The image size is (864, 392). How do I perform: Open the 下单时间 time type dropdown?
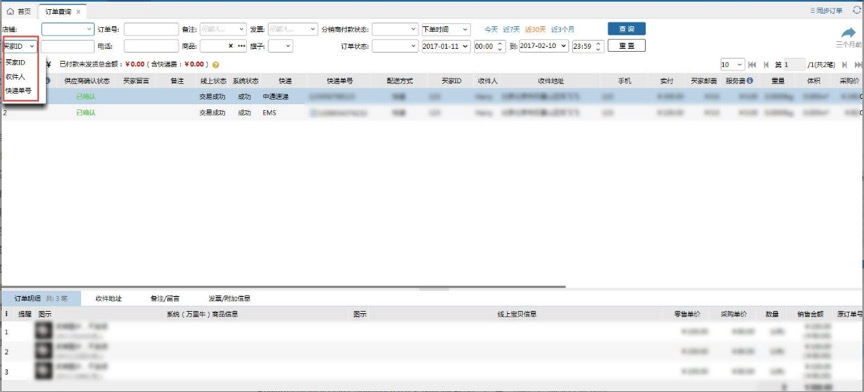pyautogui.click(x=446, y=29)
